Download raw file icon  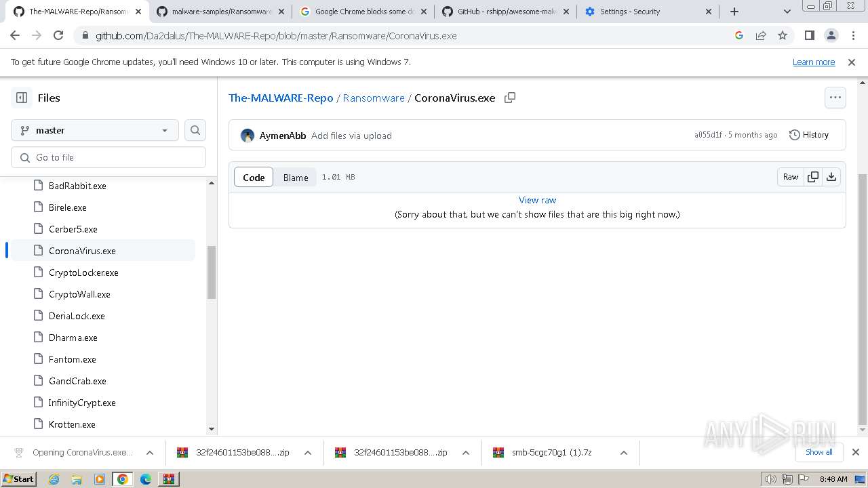(x=831, y=177)
